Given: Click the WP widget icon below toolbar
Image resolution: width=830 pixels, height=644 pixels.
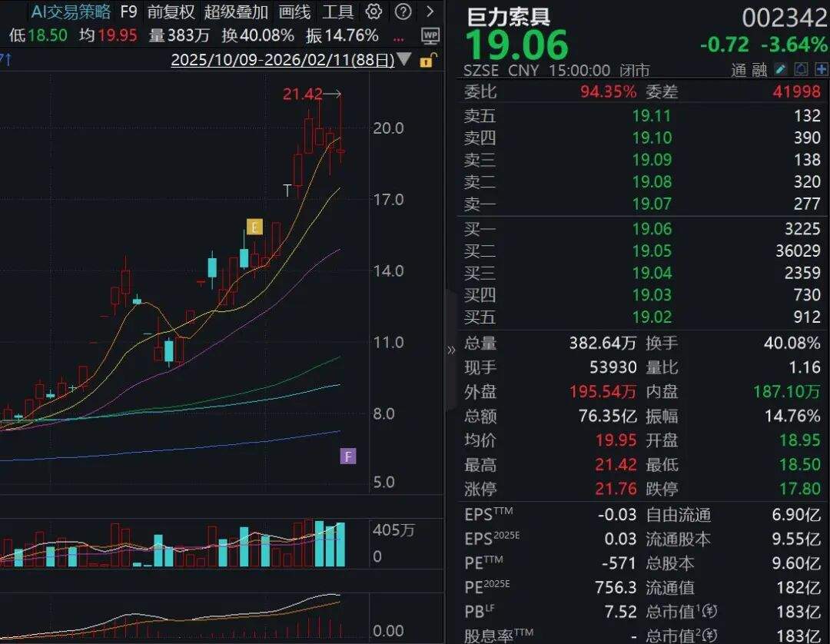Looking at the screenshot, I should (430, 35).
